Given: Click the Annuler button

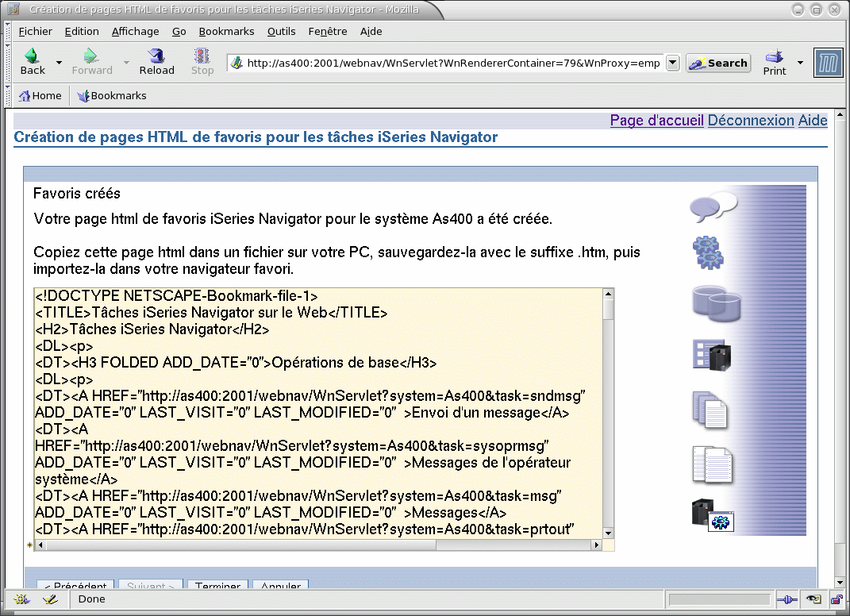Looking at the screenshot, I should (x=280, y=584).
